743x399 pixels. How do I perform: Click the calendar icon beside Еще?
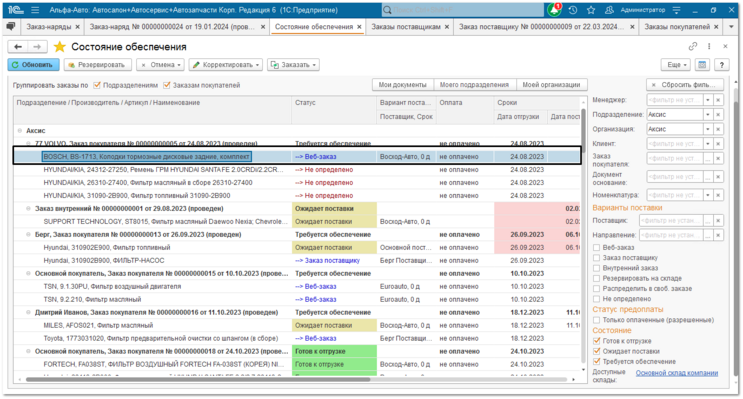702,64
